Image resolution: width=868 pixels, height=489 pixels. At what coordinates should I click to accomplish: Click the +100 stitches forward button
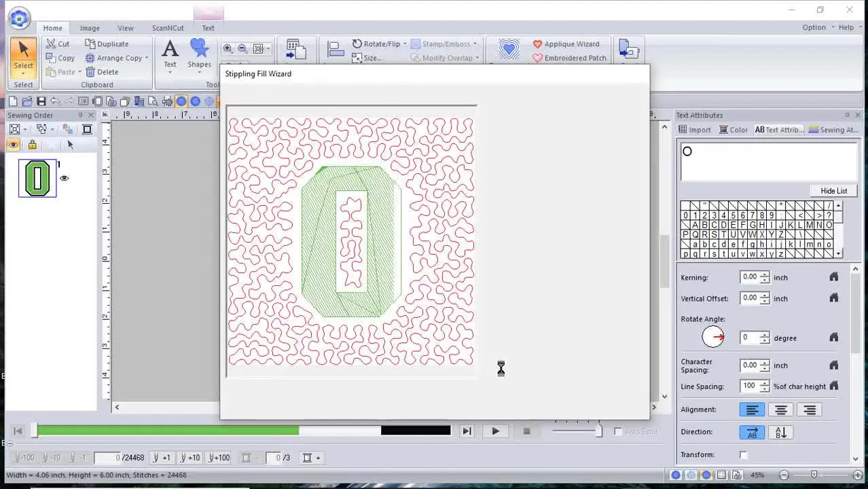click(x=219, y=458)
